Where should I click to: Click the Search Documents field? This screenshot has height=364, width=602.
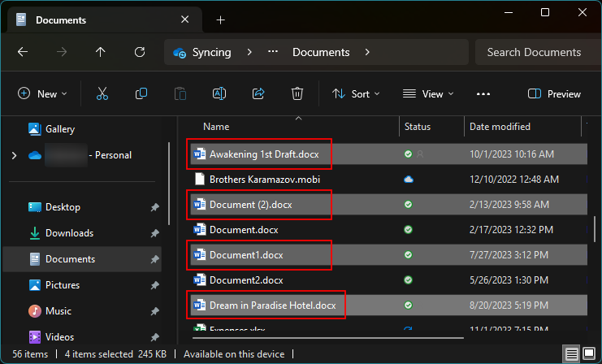pos(534,52)
